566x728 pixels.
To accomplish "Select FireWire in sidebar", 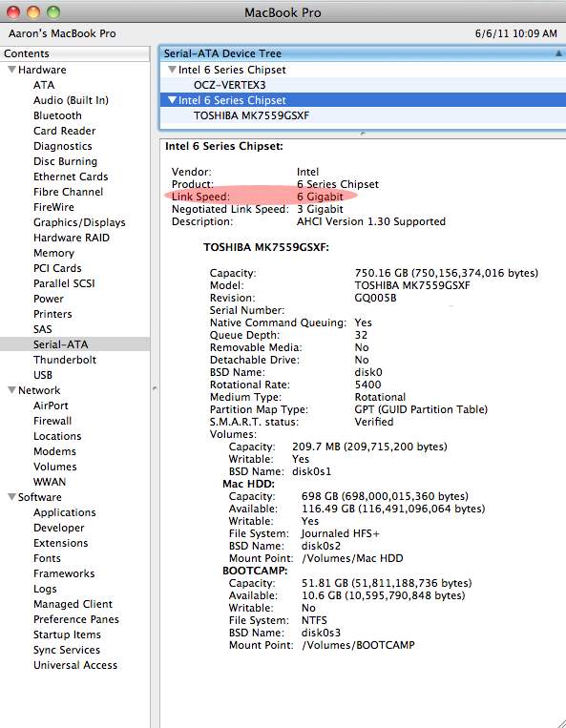I will point(53,207).
